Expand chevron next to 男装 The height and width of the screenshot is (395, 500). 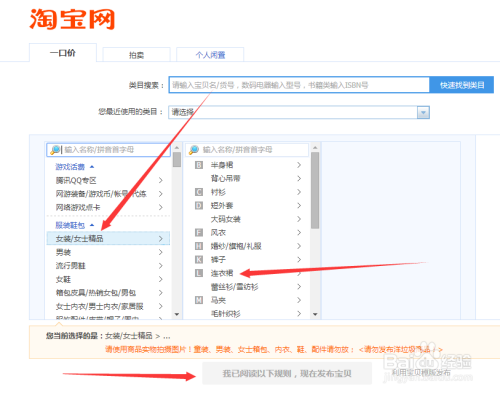(161, 252)
